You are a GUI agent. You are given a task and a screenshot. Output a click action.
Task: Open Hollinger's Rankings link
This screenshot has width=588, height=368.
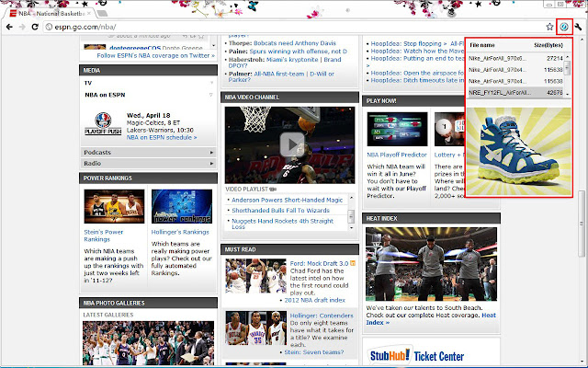pyautogui.click(x=180, y=232)
